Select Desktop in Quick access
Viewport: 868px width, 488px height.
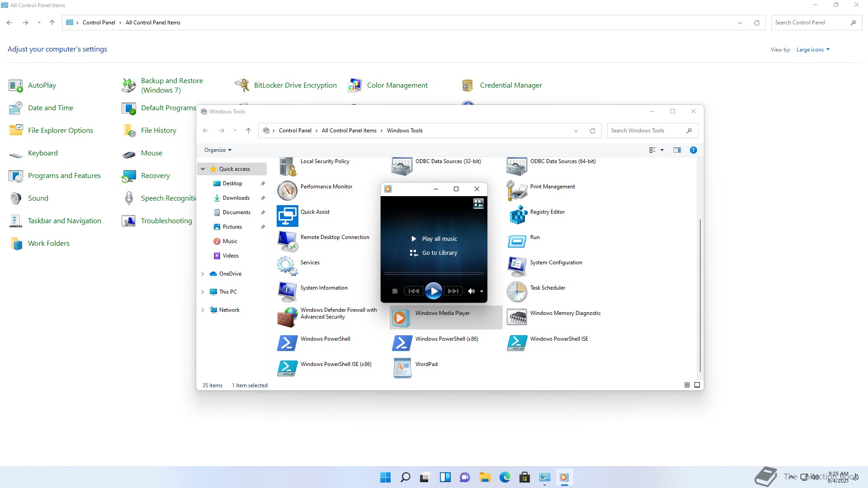coord(232,183)
